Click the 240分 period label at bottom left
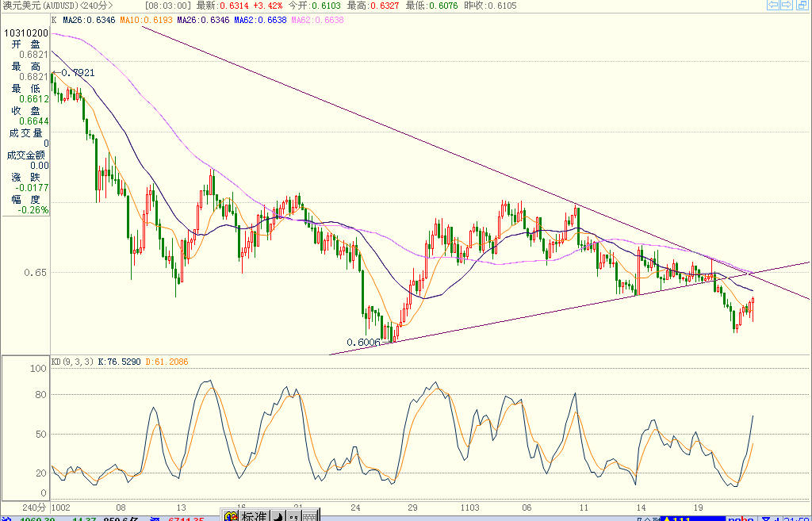 click(34, 507)
